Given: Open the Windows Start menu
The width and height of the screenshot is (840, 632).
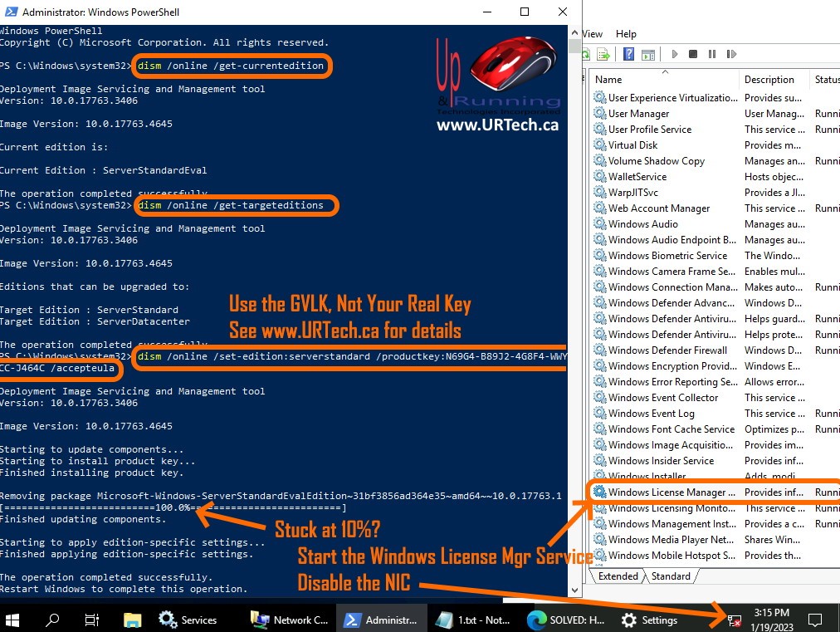Looking at the screenshot, I should pyautogui.click(x=14, y=620).
